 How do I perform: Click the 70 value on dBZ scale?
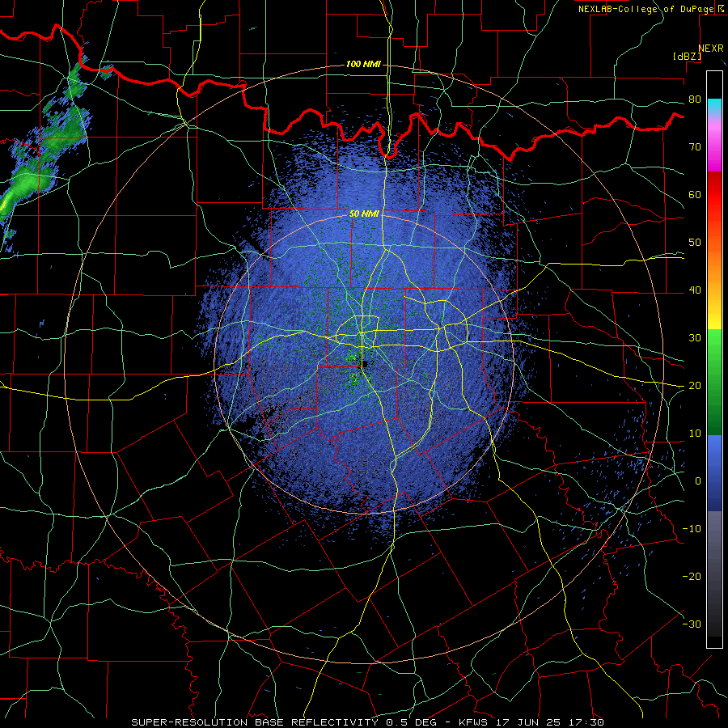tap(695, 147)
